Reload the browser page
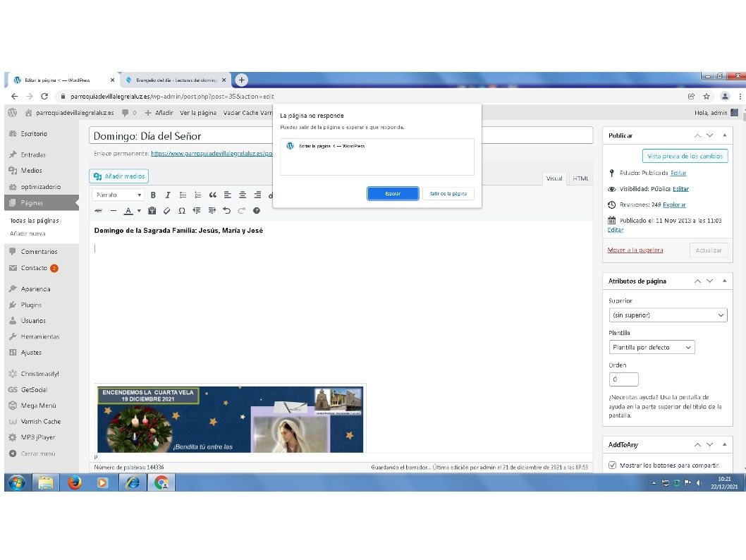Viewport: 746px width, 560px height. (x=44, y=97)
